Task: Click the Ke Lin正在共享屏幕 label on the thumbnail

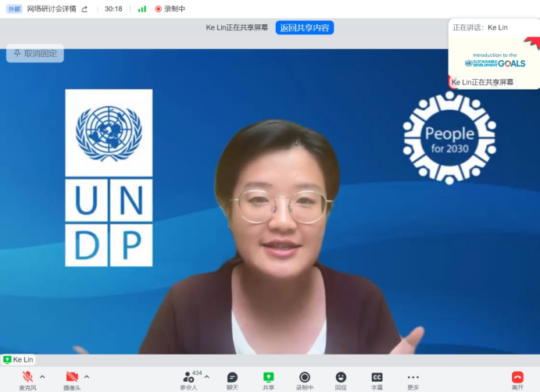Action: point(482,82)
